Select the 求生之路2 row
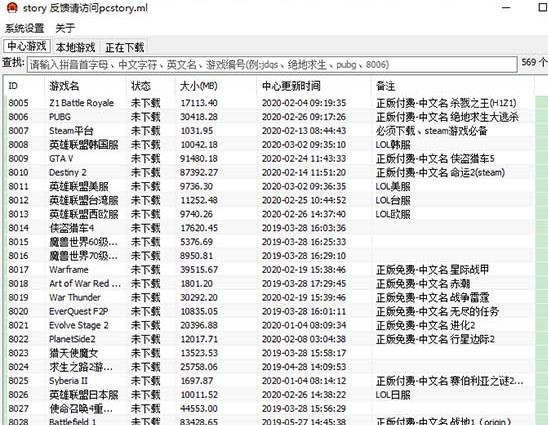Image resolution: width=548 pixels, height=425 pixels. pyautogui.click(x=269, y=367)
